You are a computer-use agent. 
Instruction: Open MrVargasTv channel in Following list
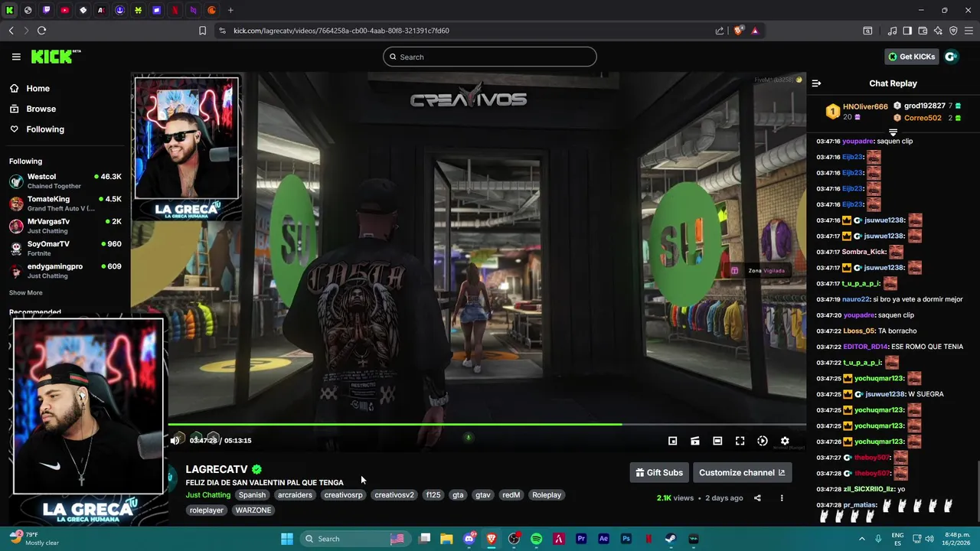65,226
